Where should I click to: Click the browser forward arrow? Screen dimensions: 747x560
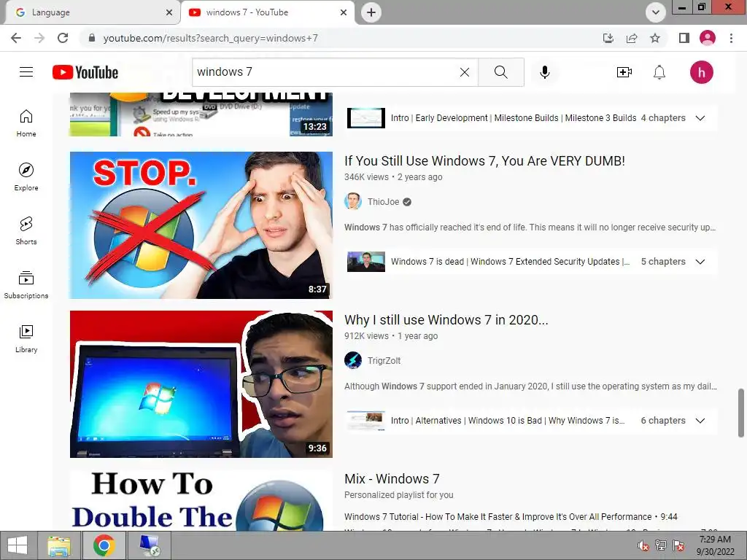click(x=39, y=38)
